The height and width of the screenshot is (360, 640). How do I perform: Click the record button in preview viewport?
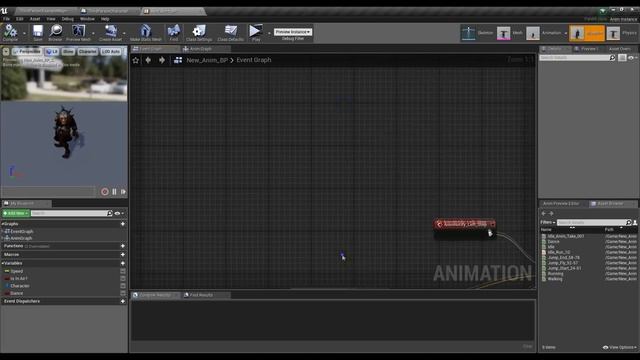coord(105,191)
